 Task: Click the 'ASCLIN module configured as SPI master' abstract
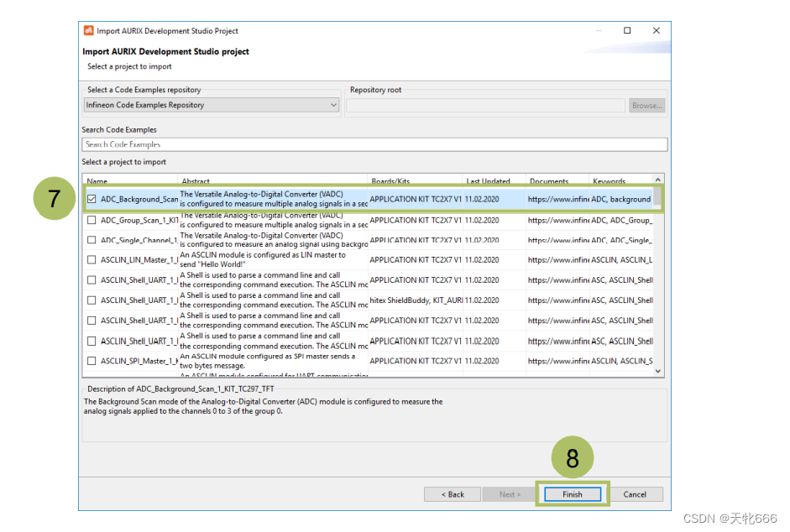click(268, 361)
